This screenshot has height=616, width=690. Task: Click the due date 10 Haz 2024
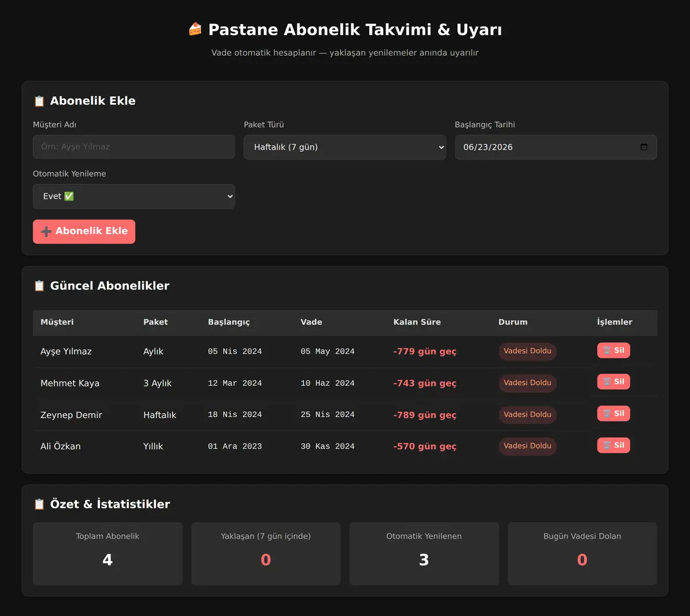tap(327, 383)
